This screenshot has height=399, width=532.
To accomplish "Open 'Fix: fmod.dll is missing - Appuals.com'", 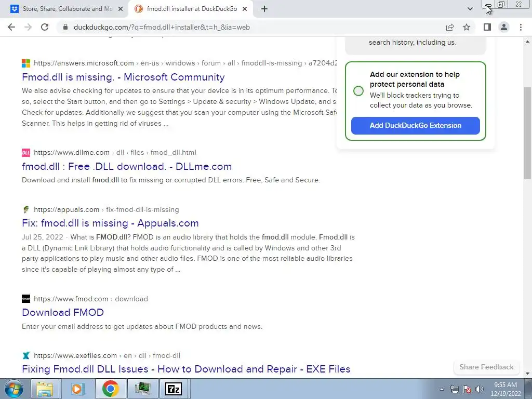I will coord(110,223).
